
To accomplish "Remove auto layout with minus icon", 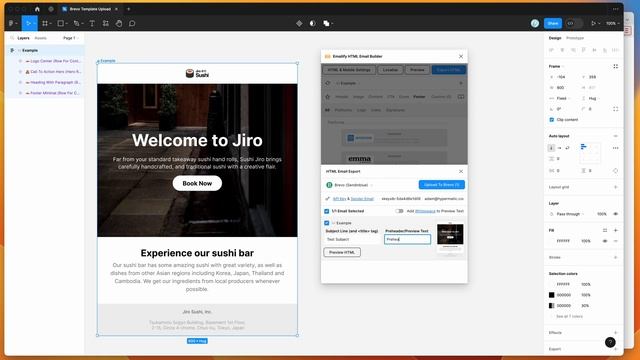I will pyautogui.click(x=616, y=136).
